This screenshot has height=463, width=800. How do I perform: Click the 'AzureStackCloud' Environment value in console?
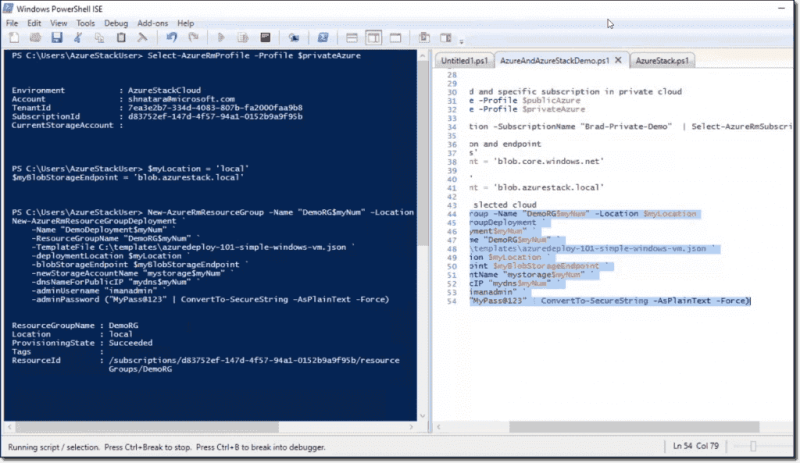tap(164, 90)
